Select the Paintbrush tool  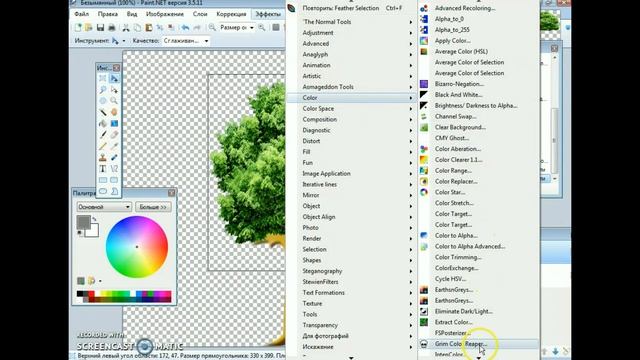[103, 135]
